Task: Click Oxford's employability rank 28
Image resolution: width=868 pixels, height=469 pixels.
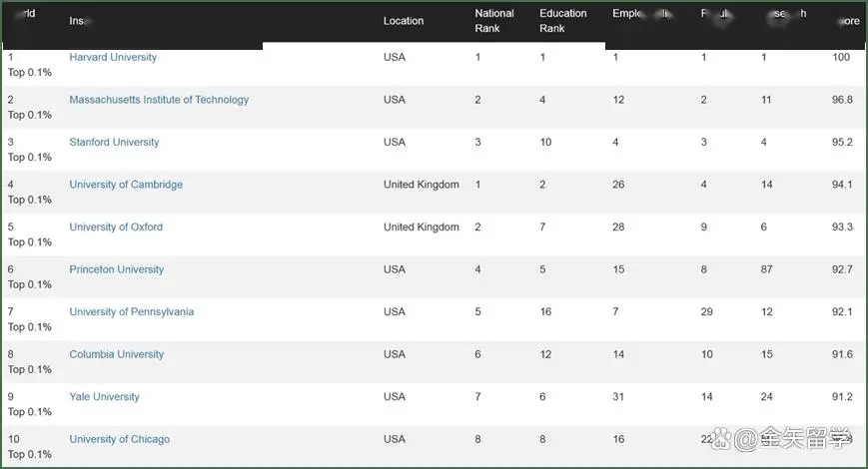Action: point(618,227)
